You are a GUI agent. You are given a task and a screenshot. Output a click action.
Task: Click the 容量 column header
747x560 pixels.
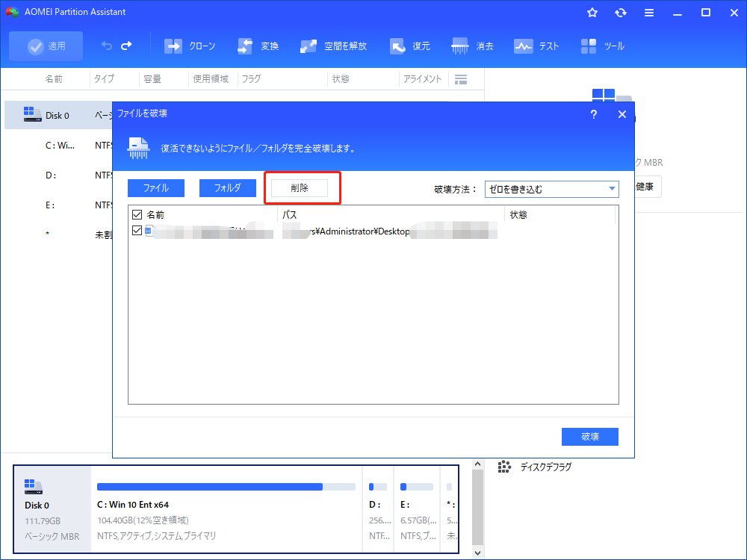[152, 79]
